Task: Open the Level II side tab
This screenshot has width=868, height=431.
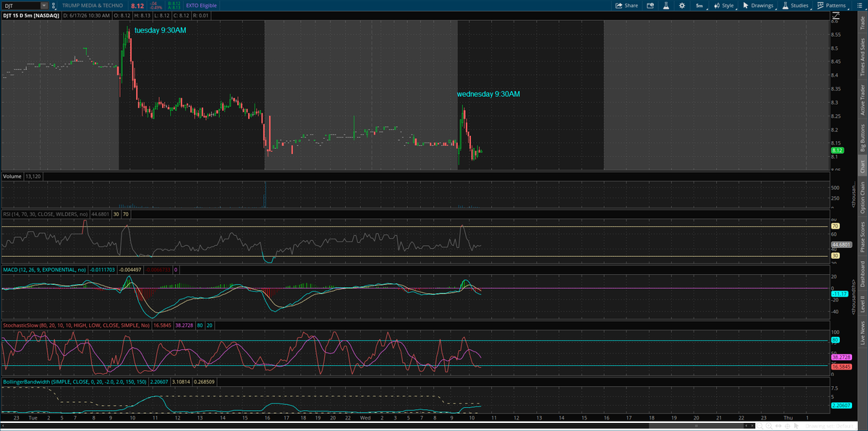Action: tap(861, 304)
